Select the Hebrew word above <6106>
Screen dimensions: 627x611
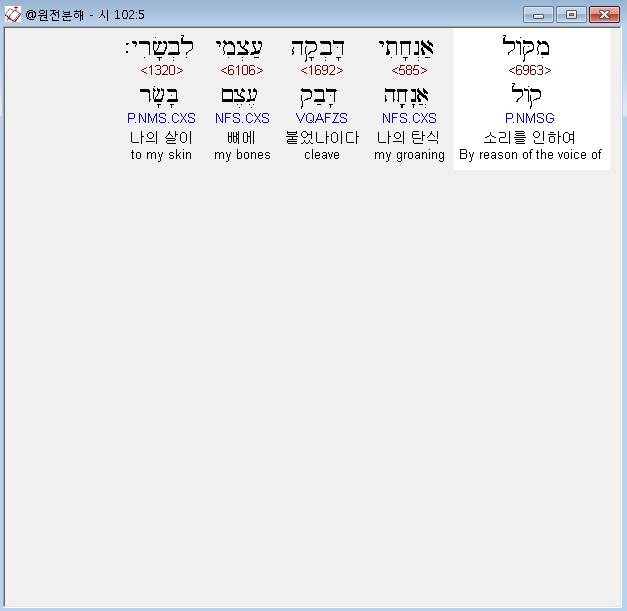[x=239, y=48]
